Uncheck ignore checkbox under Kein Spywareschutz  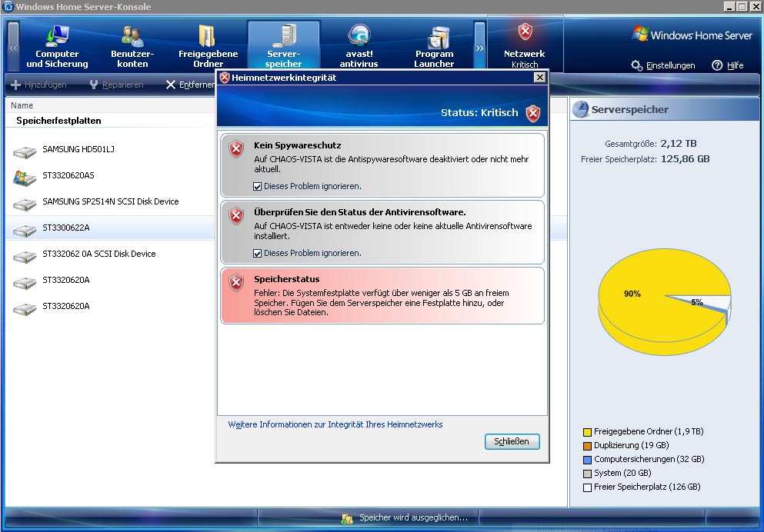[257, 186]
